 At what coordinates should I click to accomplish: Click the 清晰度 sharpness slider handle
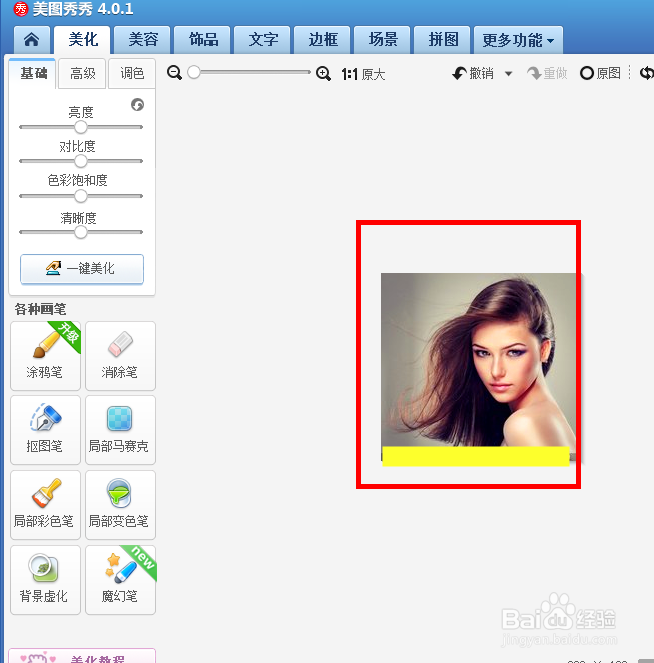pos(81,232)
